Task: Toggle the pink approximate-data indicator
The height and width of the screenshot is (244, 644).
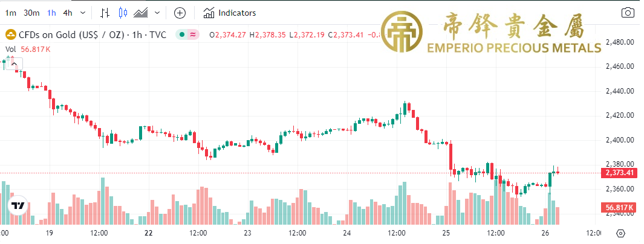Action: (194, 34)
